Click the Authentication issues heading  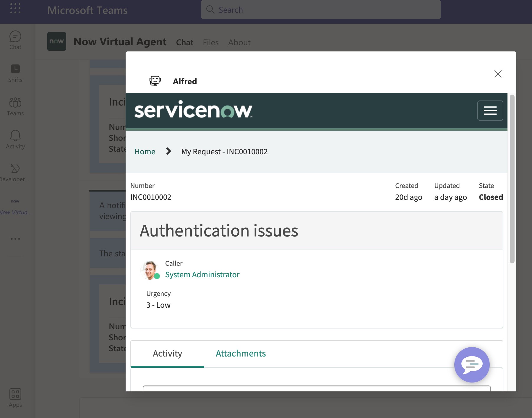tap(219, 231)
